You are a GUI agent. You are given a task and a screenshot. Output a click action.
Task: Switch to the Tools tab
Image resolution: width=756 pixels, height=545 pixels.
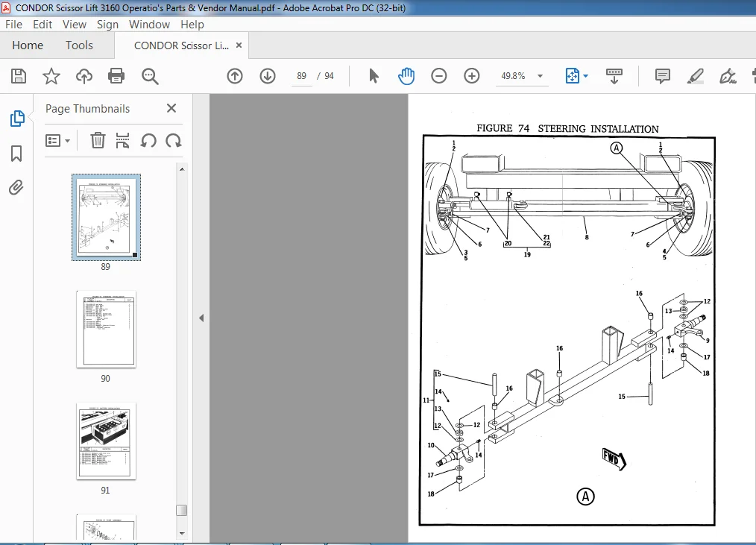pos(79,45)
